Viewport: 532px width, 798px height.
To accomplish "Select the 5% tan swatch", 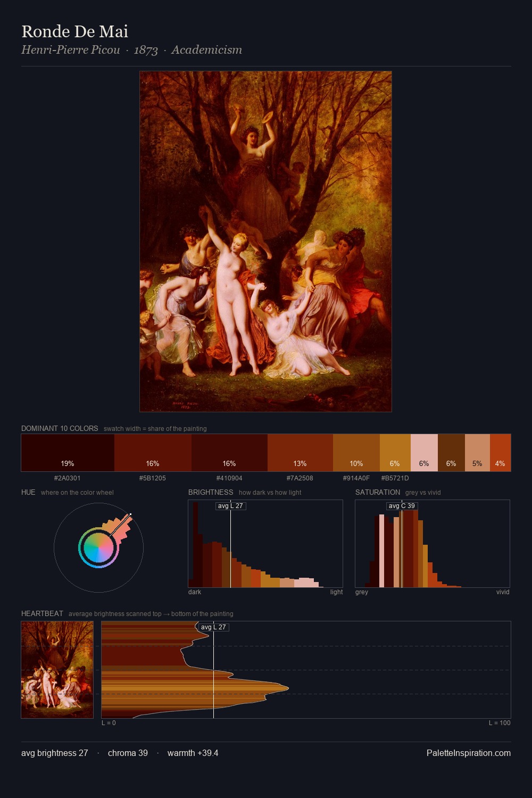I will coord(477,453).
